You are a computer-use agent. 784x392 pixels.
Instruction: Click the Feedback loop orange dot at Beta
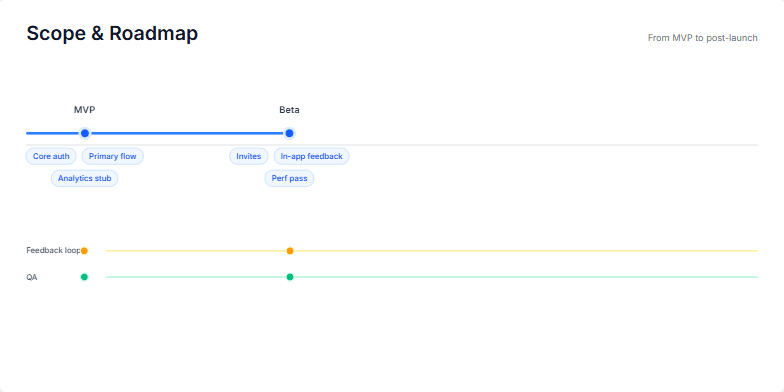(x=290, y=250)
